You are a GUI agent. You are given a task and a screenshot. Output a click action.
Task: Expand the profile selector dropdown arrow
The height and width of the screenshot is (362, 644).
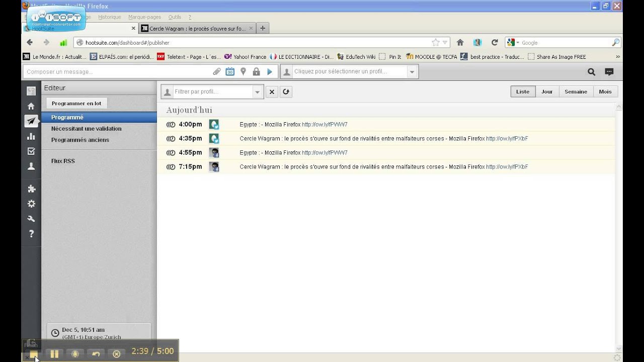(412, 72)
